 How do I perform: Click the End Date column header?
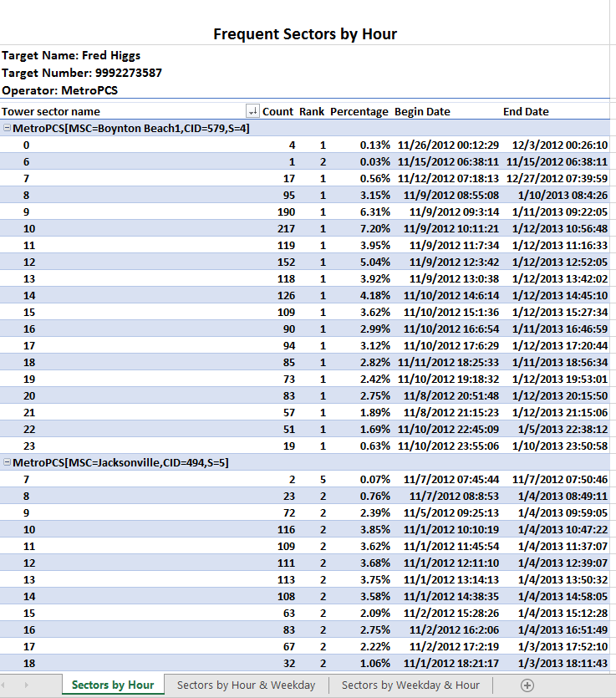pos(526,111)
